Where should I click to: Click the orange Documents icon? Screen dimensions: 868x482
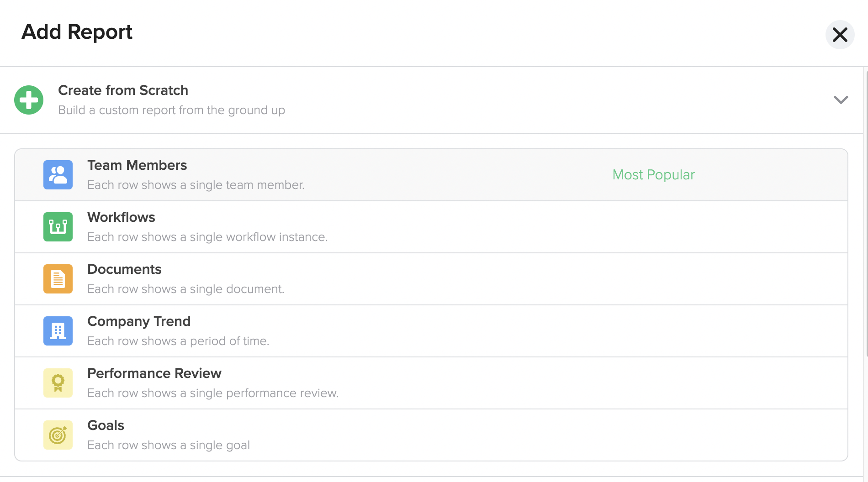click(58, 279)
